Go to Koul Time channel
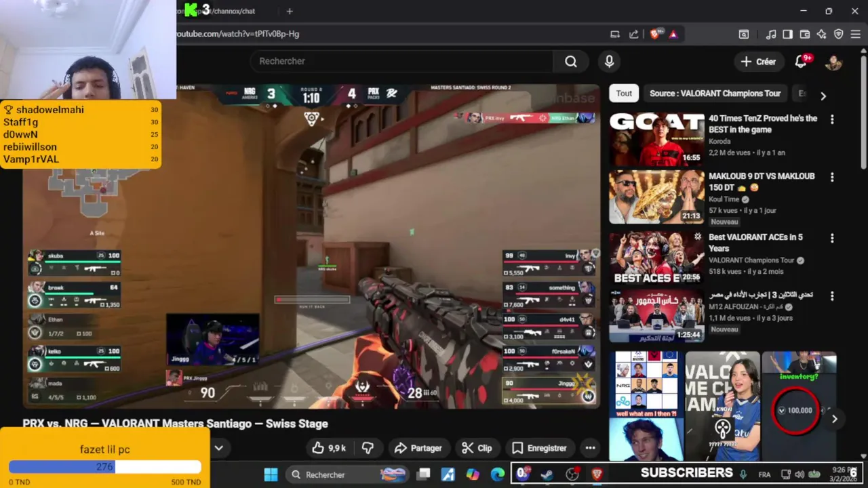This screenshot has height=488, width=868. point(724,199)
